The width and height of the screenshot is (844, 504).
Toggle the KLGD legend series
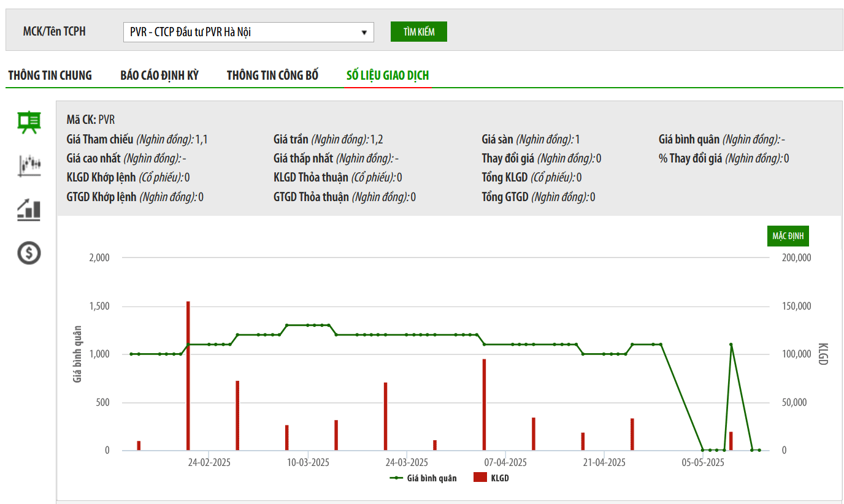point(491,478)
